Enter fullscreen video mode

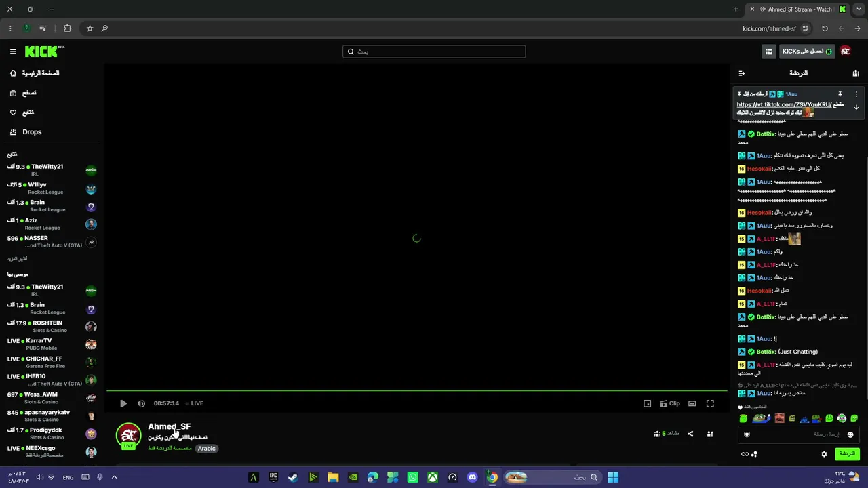coord(710,403)
